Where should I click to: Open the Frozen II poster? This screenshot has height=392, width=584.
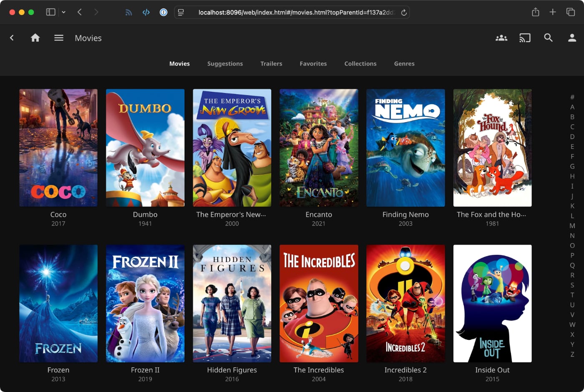pyautogui.click(x=145, y=304)
